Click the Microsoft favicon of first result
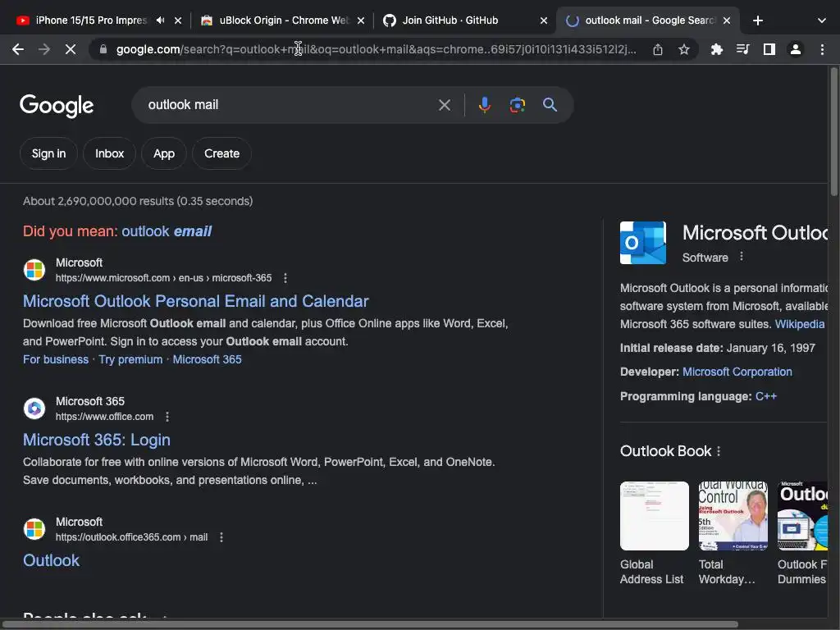 34,269
